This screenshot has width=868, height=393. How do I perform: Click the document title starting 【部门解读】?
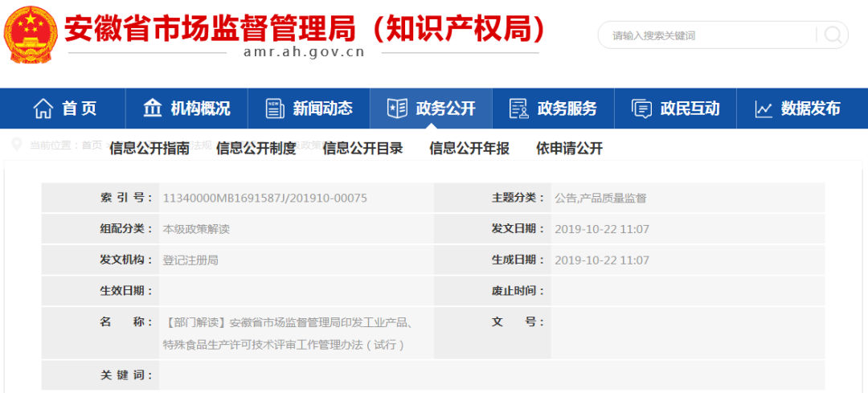288,334
